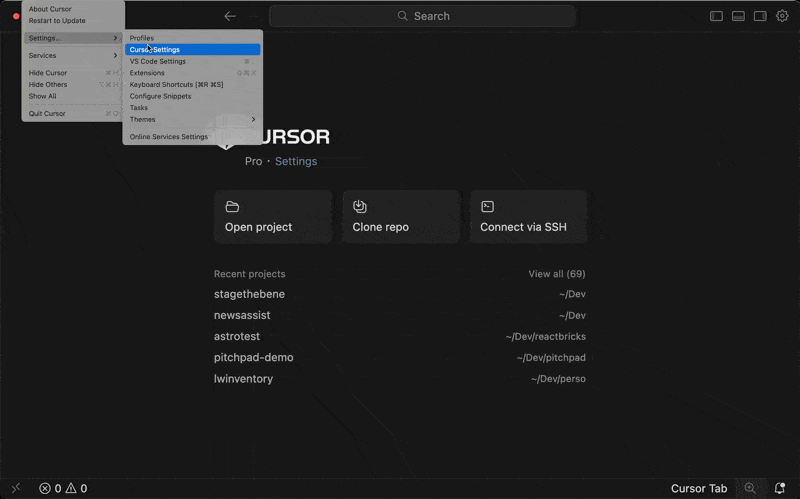
Task: Open the Settings link beside Pro
Action: 296,161
